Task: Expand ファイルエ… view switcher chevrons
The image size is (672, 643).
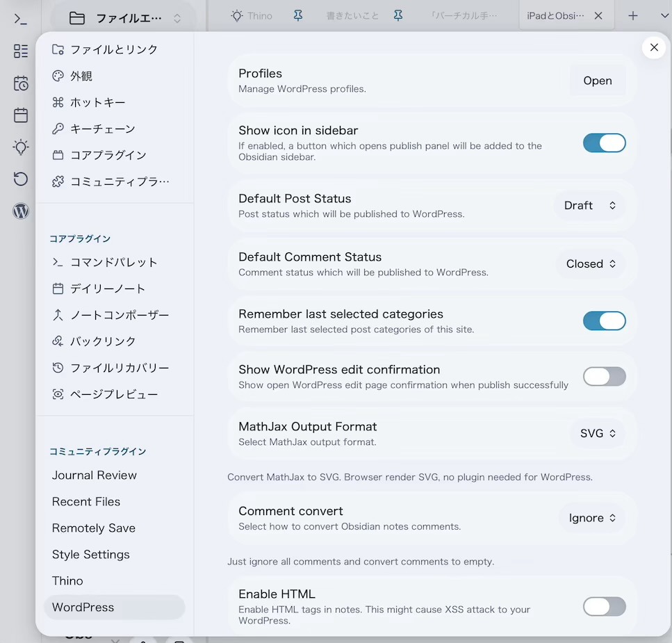Action: pyautogui.click(x=177, y=19)
